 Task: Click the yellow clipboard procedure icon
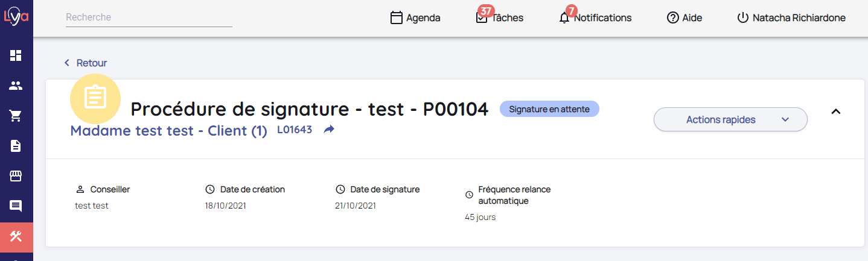pos(95,98)
